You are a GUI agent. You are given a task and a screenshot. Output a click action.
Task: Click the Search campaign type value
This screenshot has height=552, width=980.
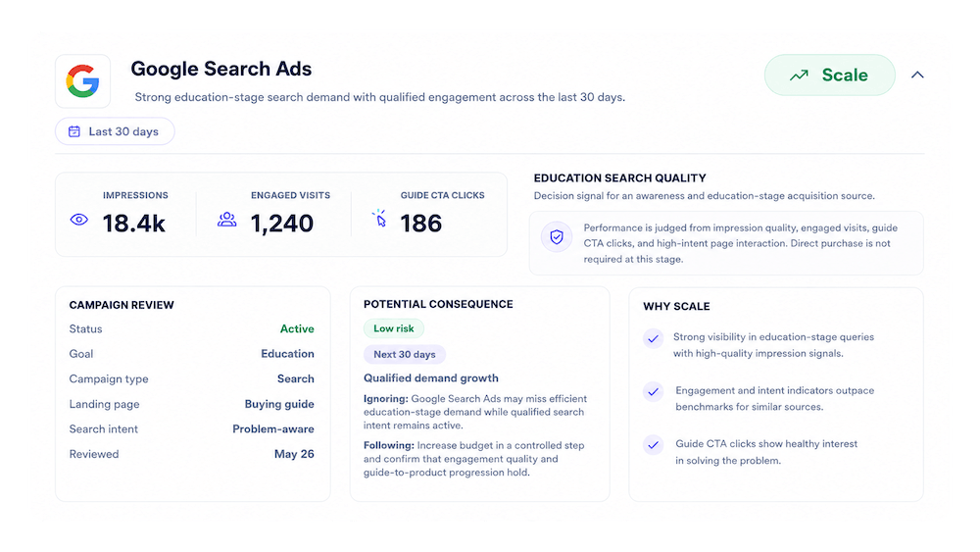pyautogui.click(x=296, y=378)
